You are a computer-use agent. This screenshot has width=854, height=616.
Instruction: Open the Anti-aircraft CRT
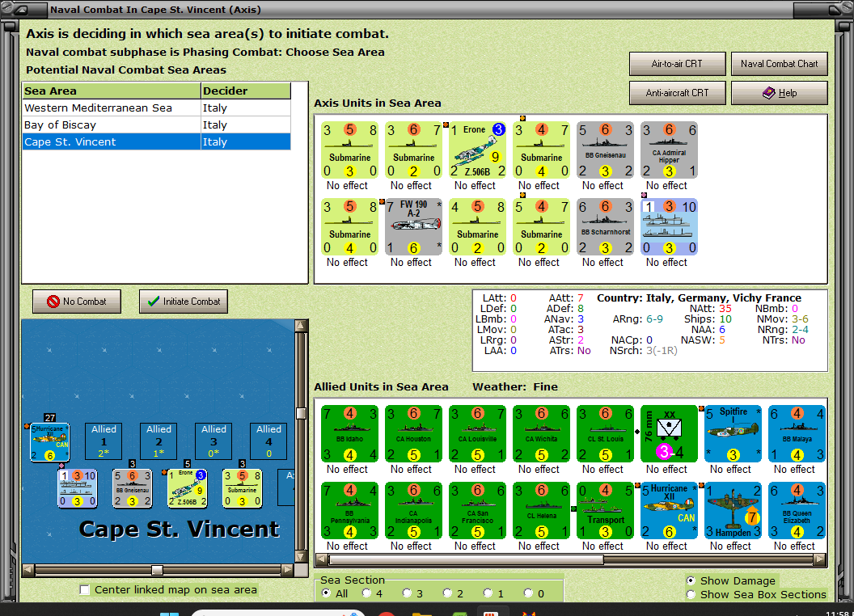pos(677,93)
